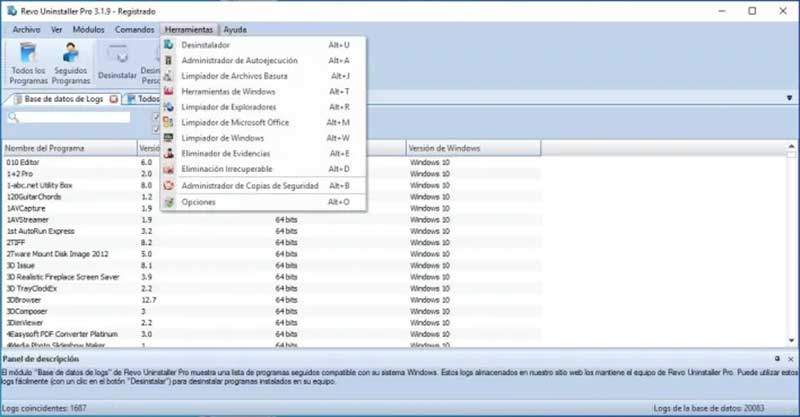Choose Opciones from the Herramientas menu
This screenshot has height=417, width=800.
tap(198, 202)
